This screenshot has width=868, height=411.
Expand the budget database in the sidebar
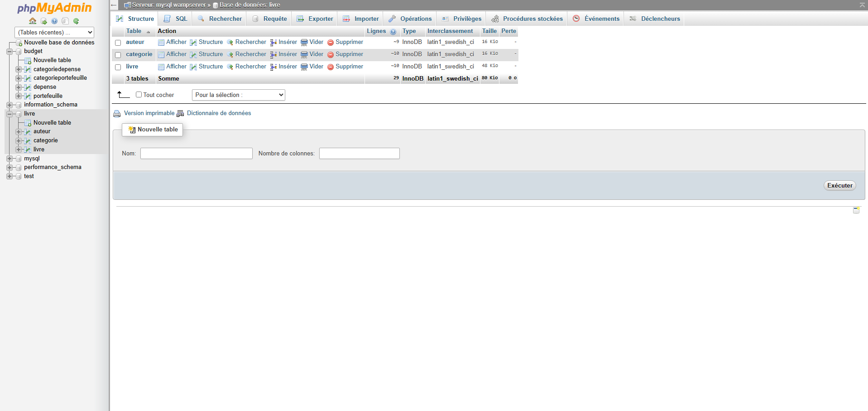10,51
